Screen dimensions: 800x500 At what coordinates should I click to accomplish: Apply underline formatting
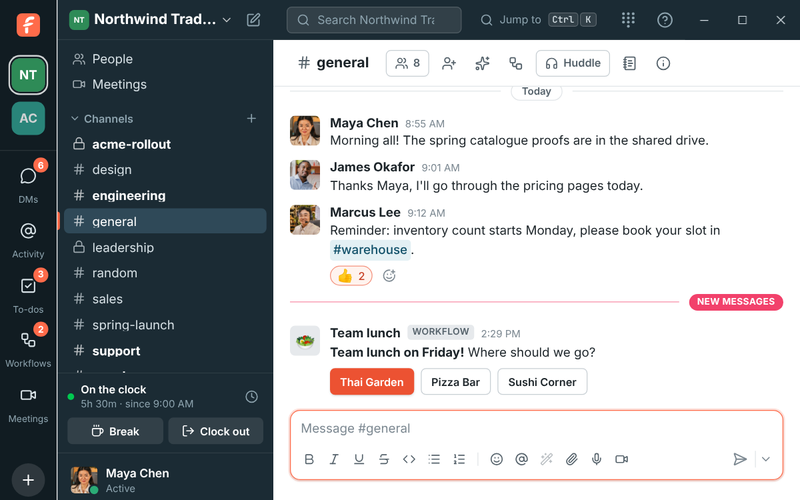359,459
